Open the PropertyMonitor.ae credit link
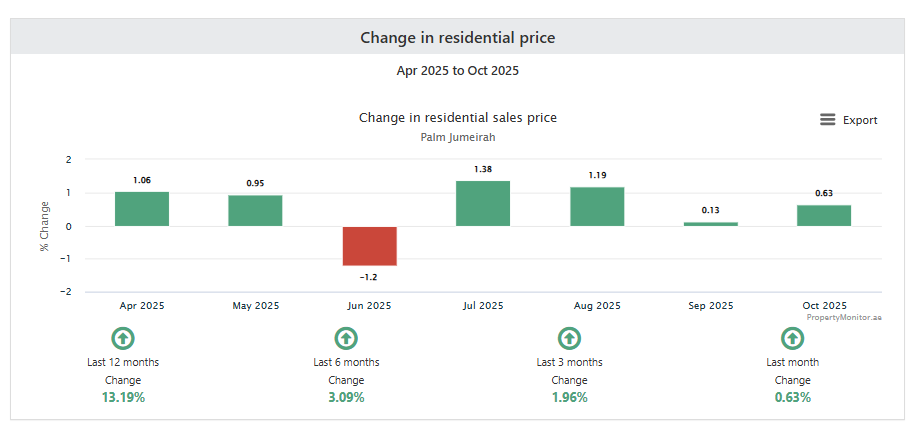 tap(844, 317)
